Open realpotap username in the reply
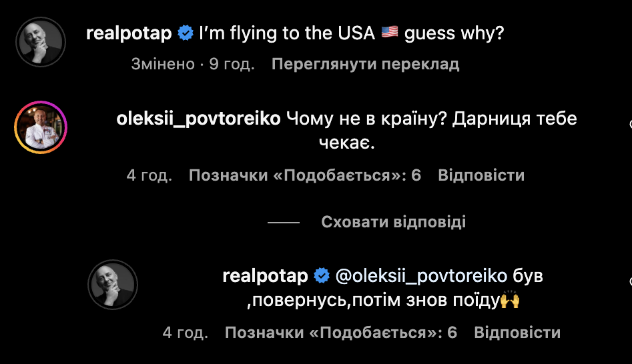 266,276
